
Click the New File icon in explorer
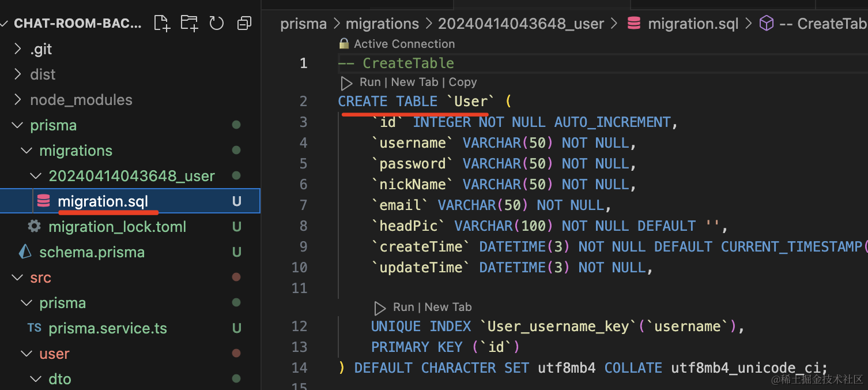162,23
